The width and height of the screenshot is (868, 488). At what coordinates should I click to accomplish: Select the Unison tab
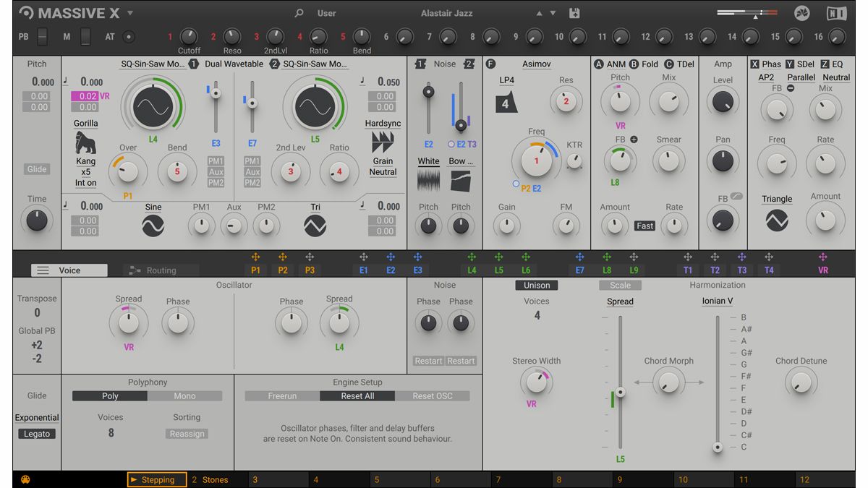coord(537,286)
